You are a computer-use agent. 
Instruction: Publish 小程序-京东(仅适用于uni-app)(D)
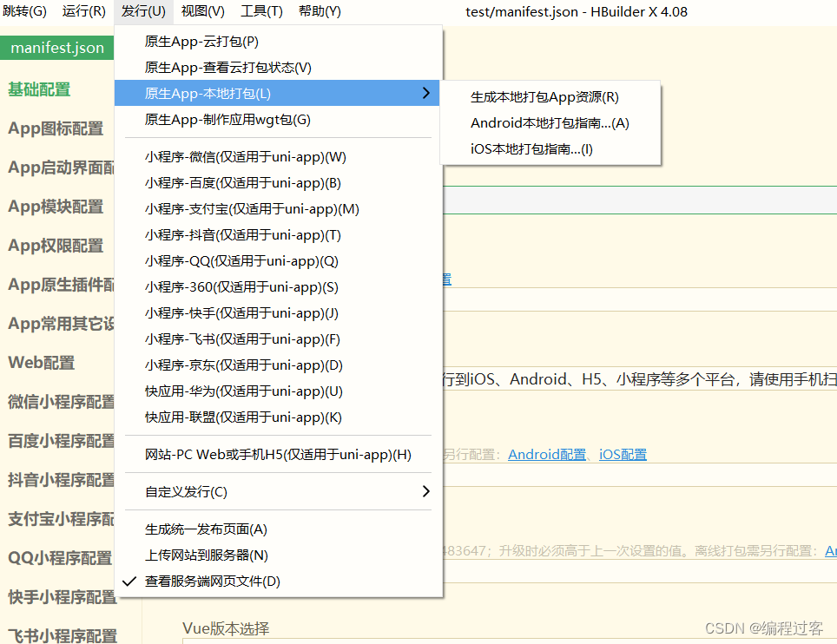click(278, 365)
